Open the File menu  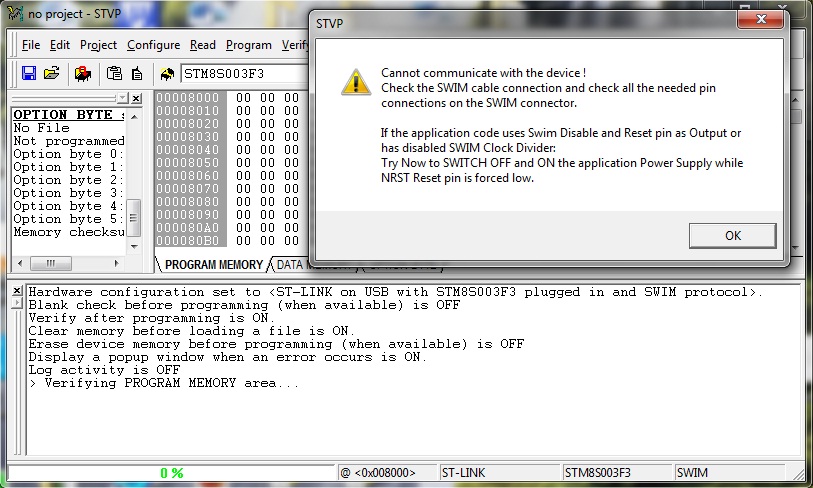[31, 45]
